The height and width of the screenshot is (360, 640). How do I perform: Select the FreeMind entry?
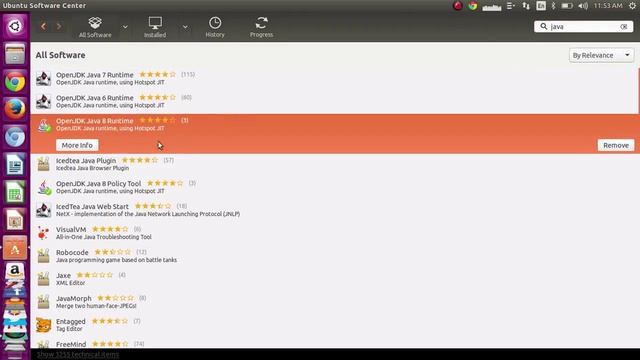pos(334,343)
